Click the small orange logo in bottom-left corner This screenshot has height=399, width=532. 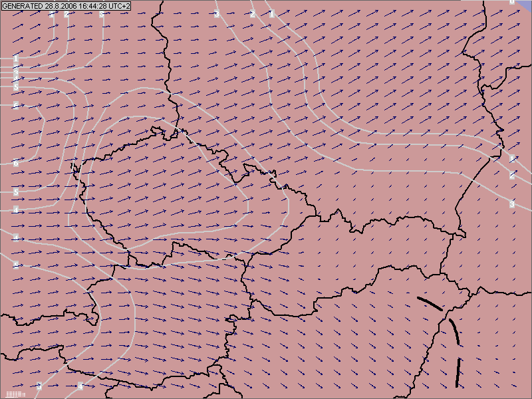pos(19,394)
